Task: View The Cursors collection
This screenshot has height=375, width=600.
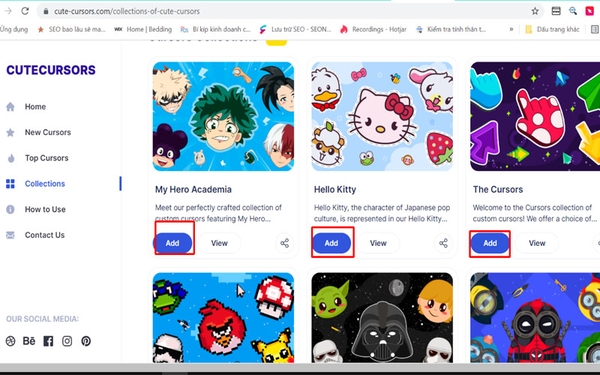Action: tap(537, 243)
